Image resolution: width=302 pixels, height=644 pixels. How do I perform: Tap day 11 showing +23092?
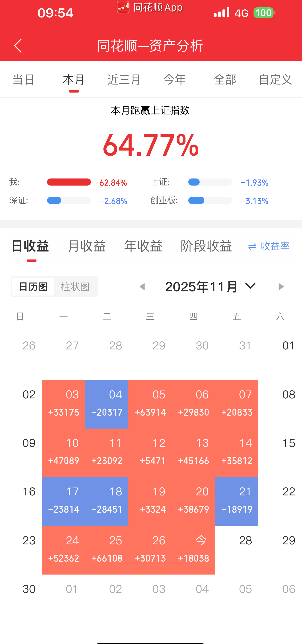click(x=107, y=453)
